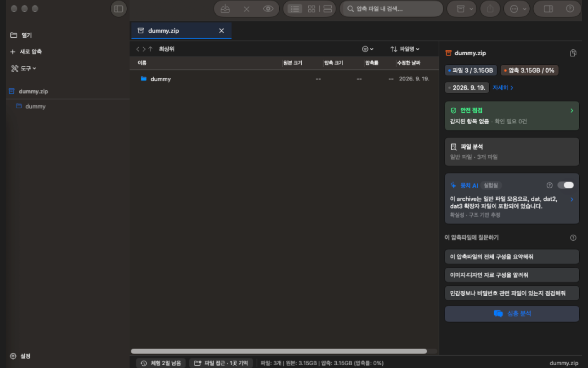
Task: Click the up-folder arrow
Action: pyautogui.click(x=150, y=49)
